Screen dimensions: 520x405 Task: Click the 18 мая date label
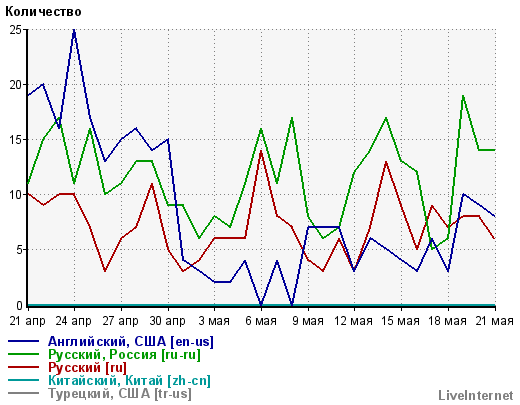[x=447, y=321]
